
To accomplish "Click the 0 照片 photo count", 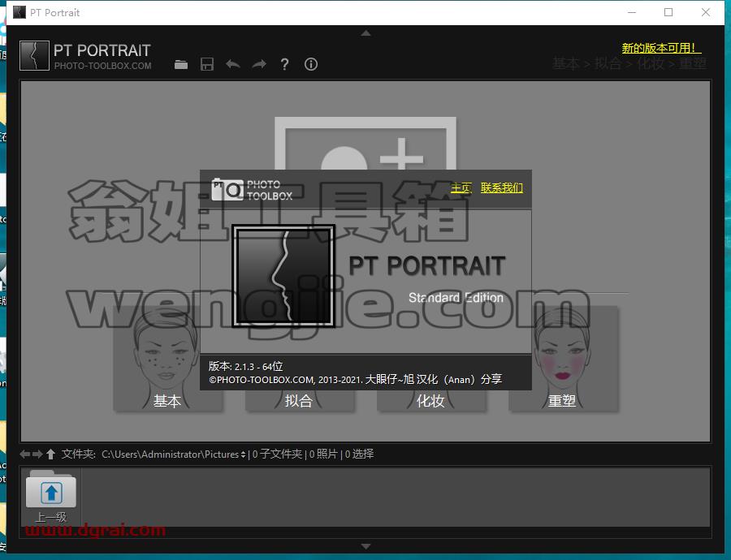I will (x=323, y=454).
